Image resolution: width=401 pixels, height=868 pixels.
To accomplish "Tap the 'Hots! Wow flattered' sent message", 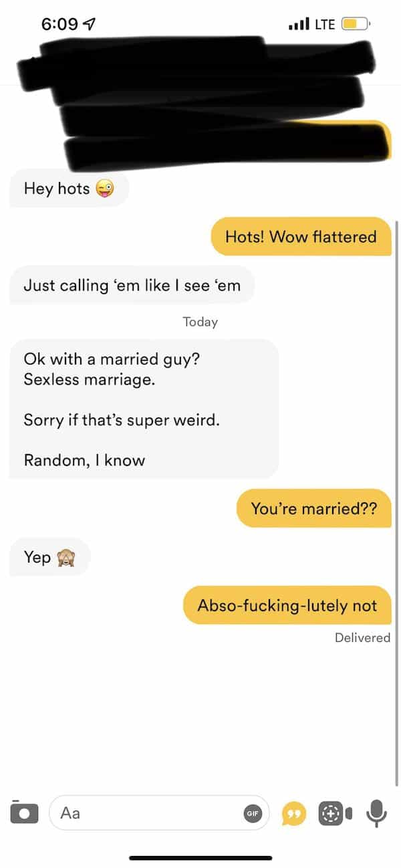I will coord(301,236).
